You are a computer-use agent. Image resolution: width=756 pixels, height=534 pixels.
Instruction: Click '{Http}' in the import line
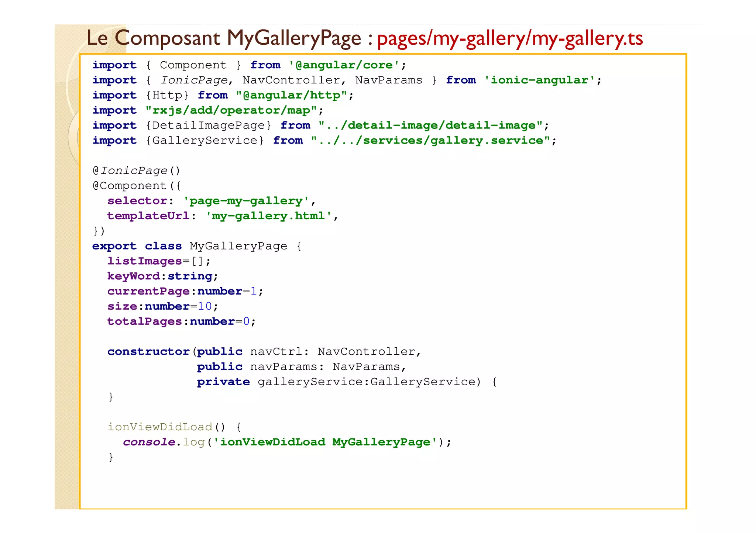[167, 96]
